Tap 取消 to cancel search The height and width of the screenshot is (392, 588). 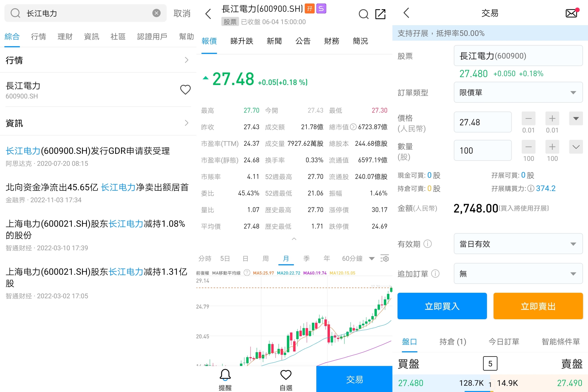182,13
